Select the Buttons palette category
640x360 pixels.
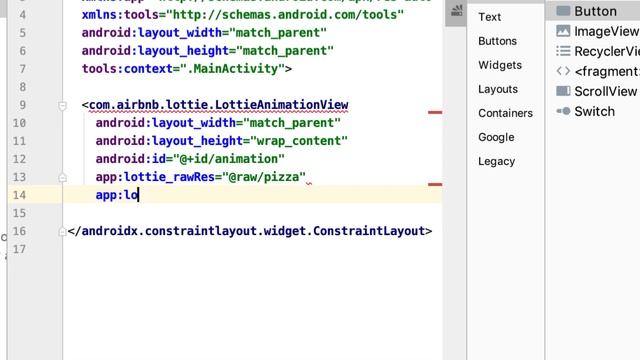pyautogui.click(x=497, y=41)
